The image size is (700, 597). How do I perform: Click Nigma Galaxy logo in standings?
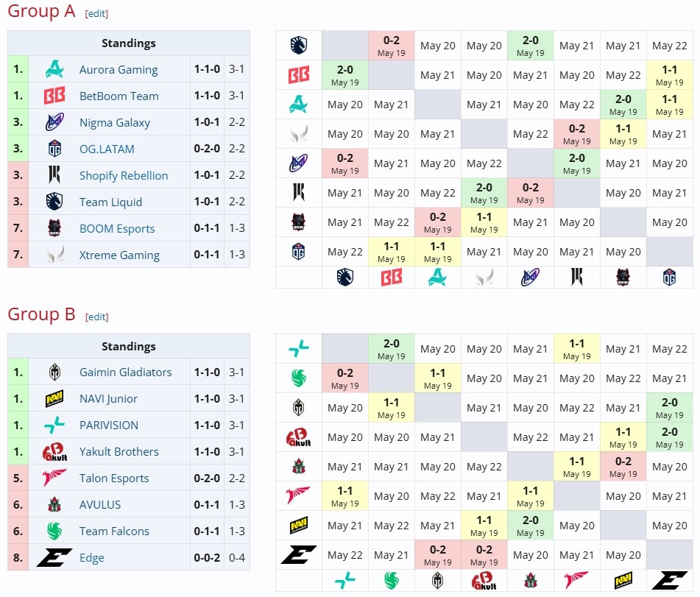click(54, 122)
